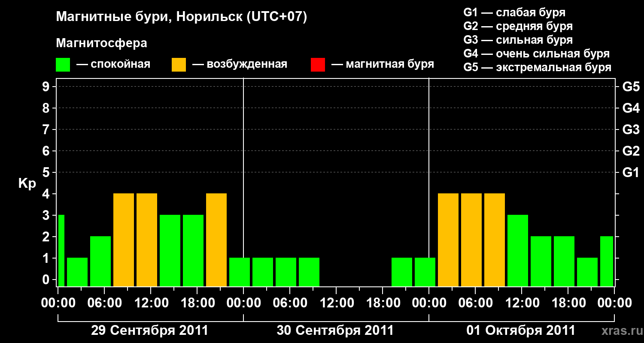
Task: Click the green "спокойная" legend swatch
Action: pyautogui.click(x=63, y=65)
